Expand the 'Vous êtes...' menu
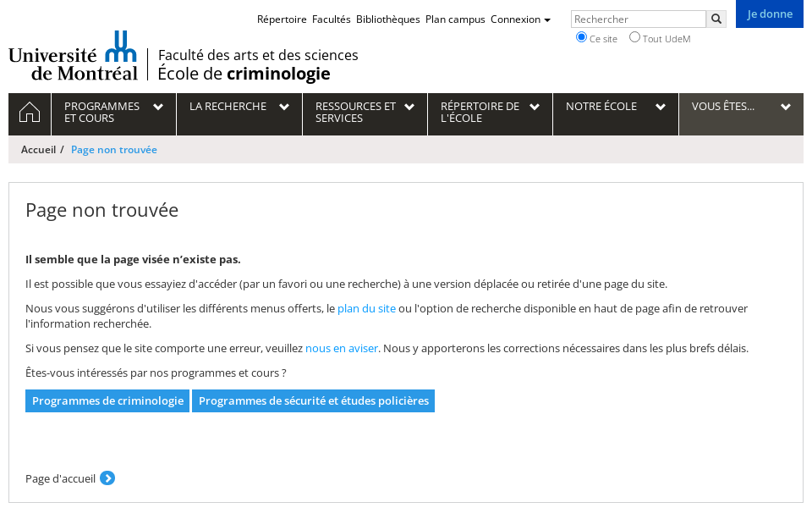 (741, 107)
